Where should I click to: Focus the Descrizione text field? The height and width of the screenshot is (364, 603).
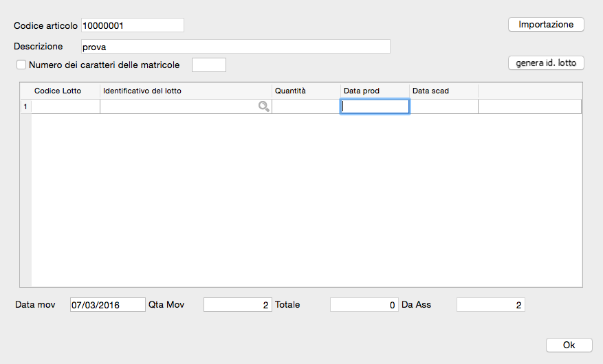click(235, 47)
